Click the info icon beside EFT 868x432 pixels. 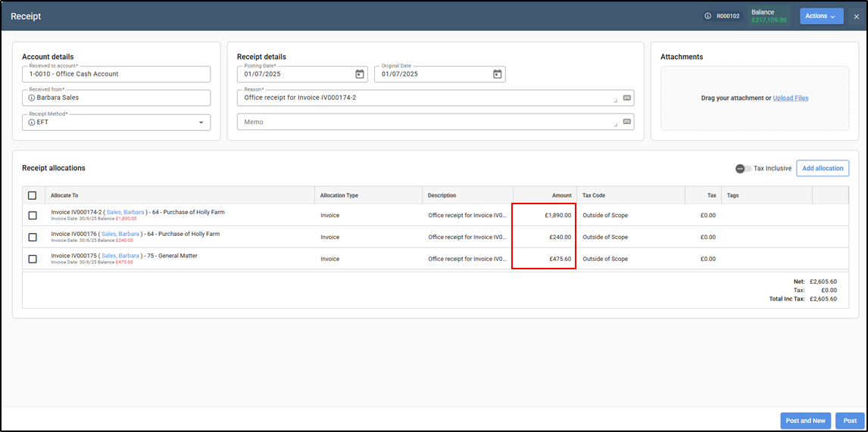click(32, 123)
